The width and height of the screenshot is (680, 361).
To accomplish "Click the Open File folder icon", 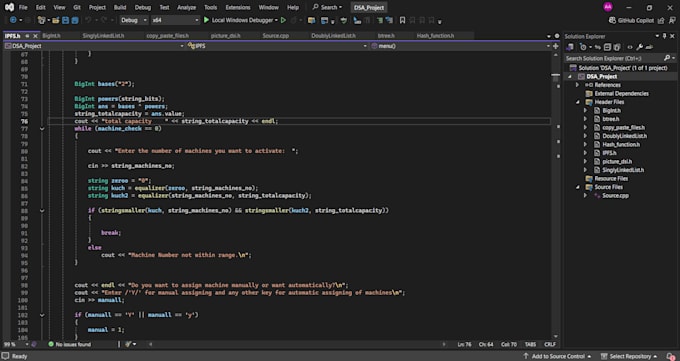I will [x=56, y=20].
